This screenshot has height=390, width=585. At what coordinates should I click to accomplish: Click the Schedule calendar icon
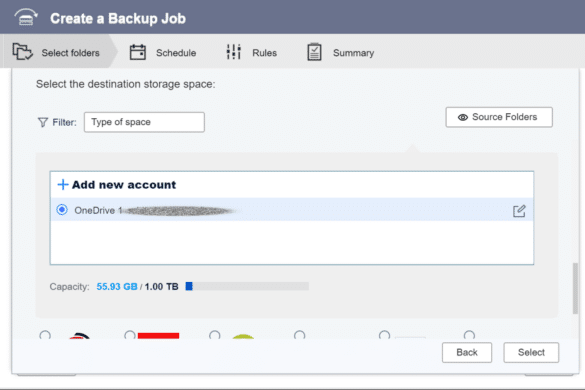point(138,52)
